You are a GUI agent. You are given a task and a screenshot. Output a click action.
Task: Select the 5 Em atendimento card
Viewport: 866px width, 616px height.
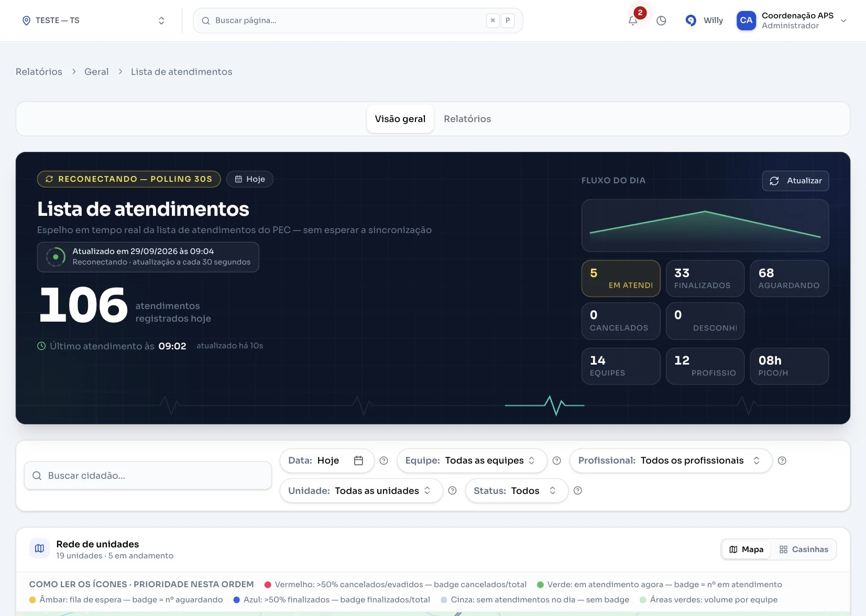621,279
